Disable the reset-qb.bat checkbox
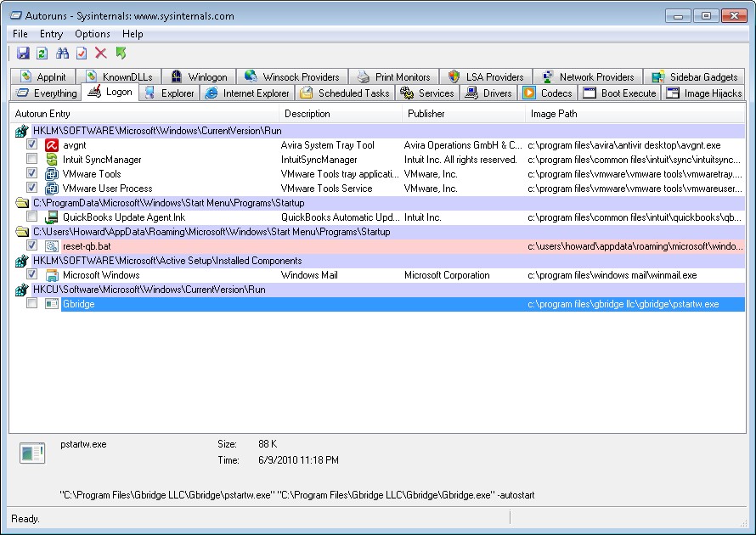756x535 pixels. point(31,245)
